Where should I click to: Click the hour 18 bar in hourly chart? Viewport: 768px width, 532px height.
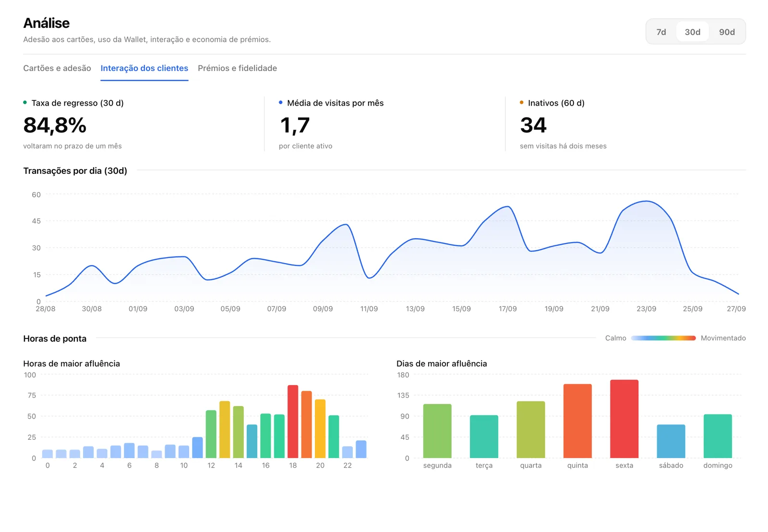pyautogui.click(x=293, y=422)
